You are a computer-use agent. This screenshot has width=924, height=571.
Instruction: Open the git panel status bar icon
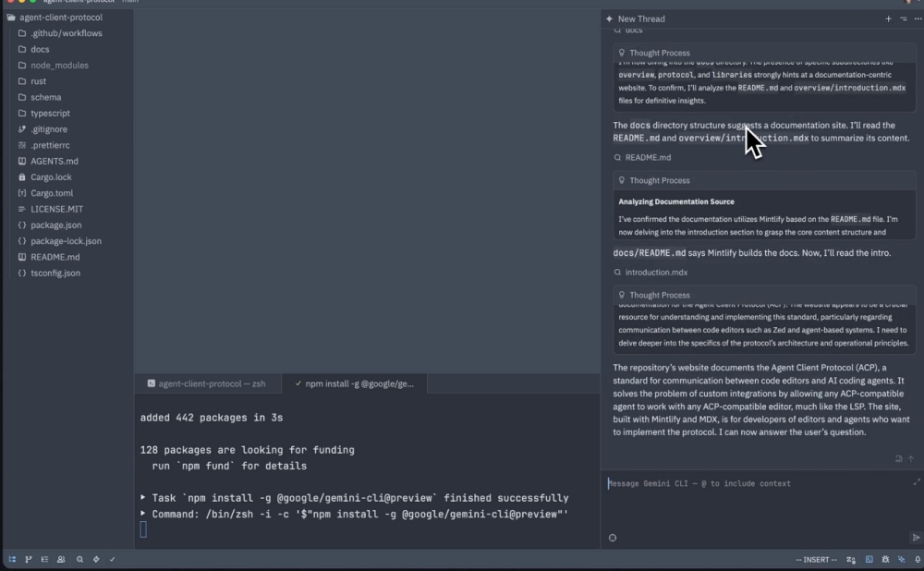point(28,559)
